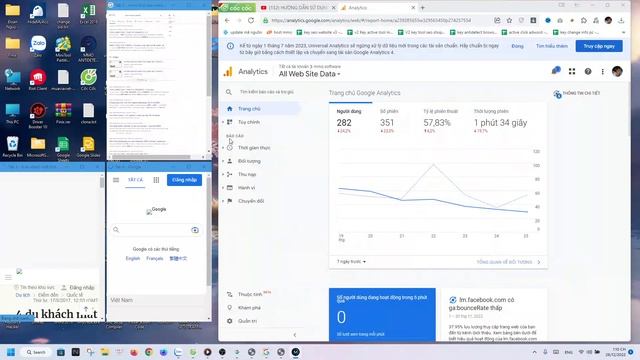The height and width of the screenshot is (360, 640).
Task: Open All Web Site Data view dropdown
Action: coord(309,74)
